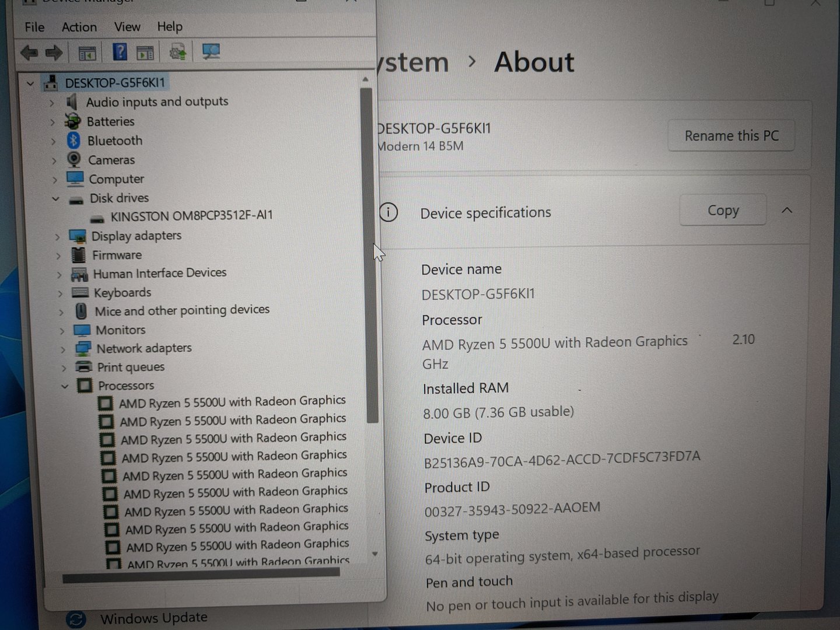Expand the Display adapters node
This screenshot has height=630, width=840.
[x=57, y=237]
